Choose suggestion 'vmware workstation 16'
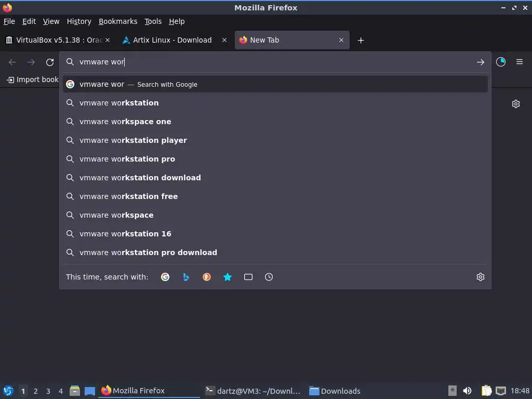 pyautogui.click(x=275, y=234)
